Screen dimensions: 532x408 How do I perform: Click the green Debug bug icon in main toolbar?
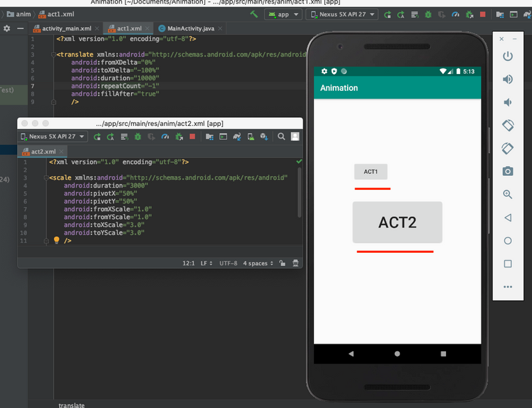click(x=428, y=15)
